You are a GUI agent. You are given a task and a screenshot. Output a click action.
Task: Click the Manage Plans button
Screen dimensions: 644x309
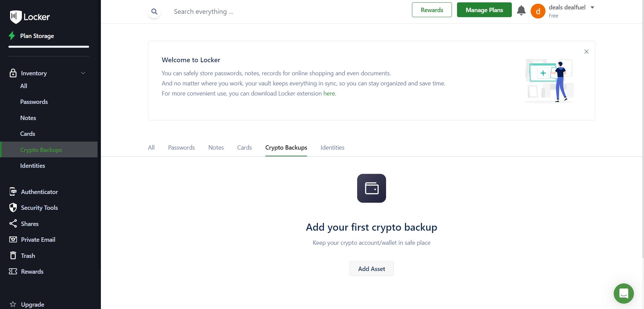pos(484,10)
